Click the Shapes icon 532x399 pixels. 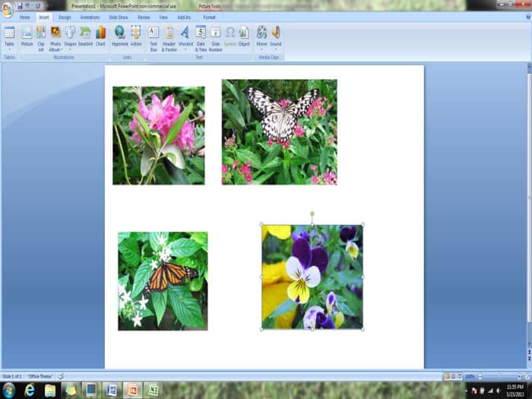point(70,32)
